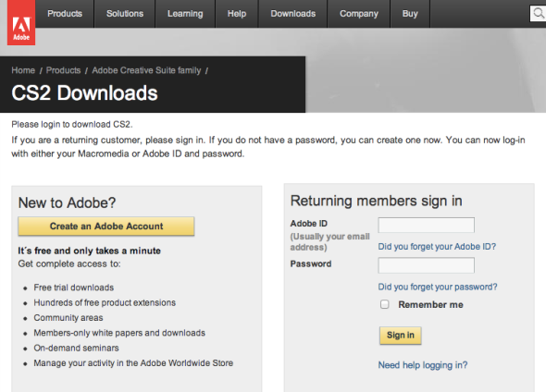Open Need help logging in link
The image size is (546, 392).
[x=423, y=365]
